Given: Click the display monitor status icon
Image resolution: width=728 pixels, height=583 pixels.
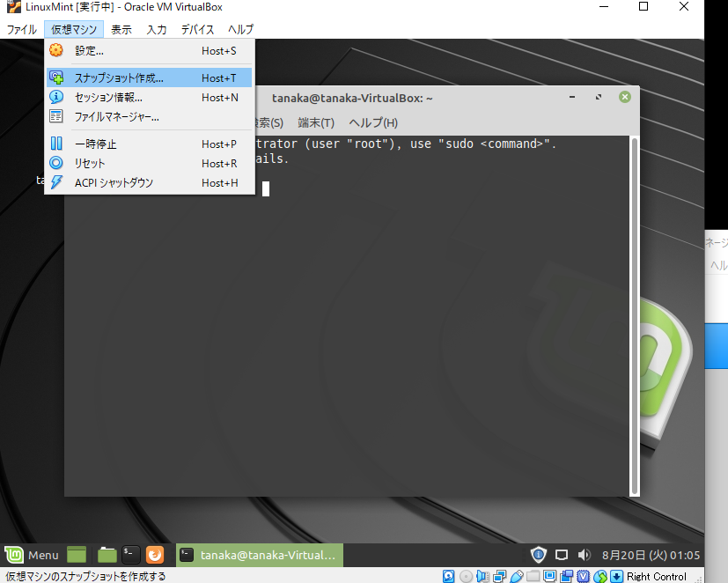Looking at the screenshot, I should pyautogui.click(x=549, y=577).
